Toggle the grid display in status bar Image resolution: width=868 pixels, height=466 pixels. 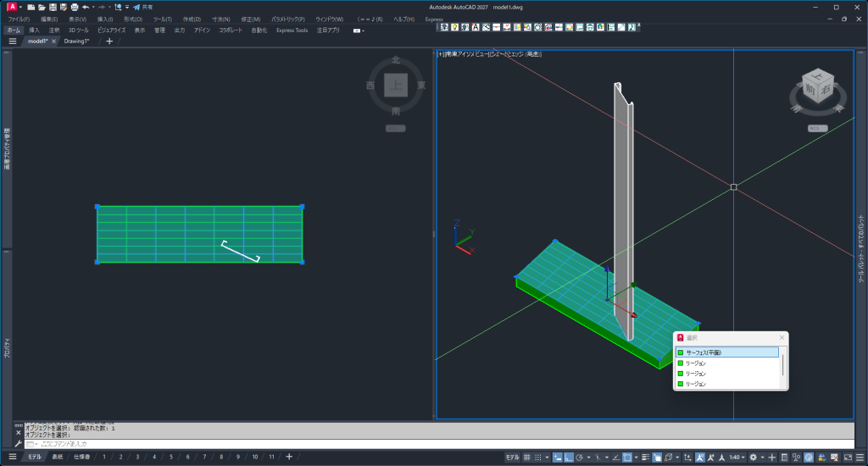526,458
